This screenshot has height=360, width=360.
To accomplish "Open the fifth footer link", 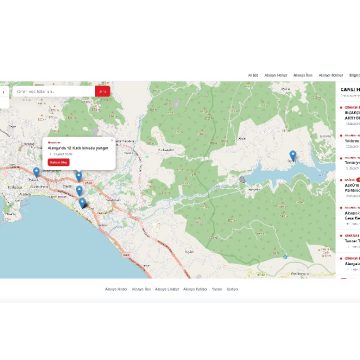I will point(217,289).
